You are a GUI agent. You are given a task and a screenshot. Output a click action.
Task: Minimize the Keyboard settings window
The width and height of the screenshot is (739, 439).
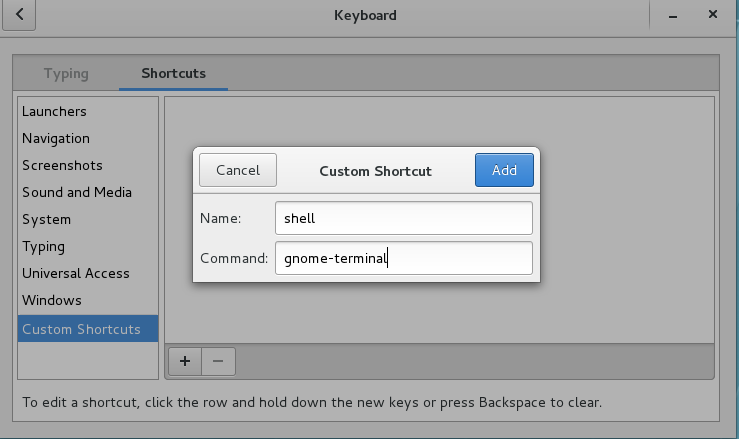(x=670, y=15)
